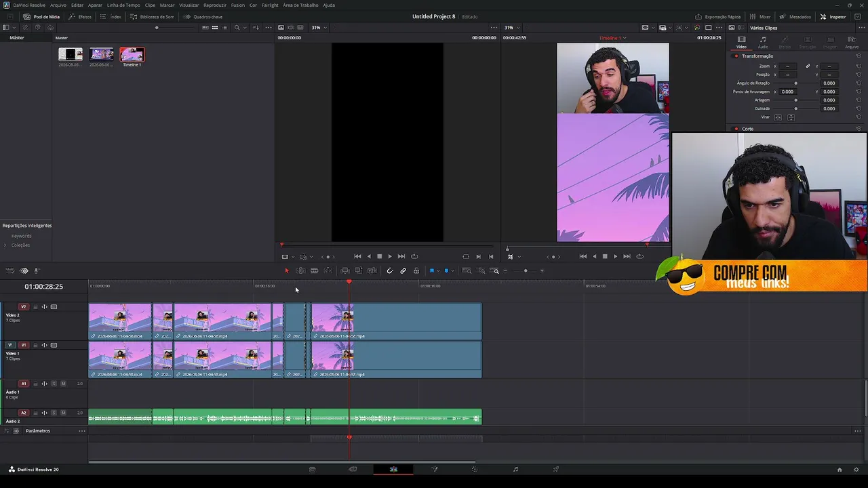Adjust the Arfagem slider in Inspector
The width and height of the screenshot is (868, 488).
(x=796, y=100)
